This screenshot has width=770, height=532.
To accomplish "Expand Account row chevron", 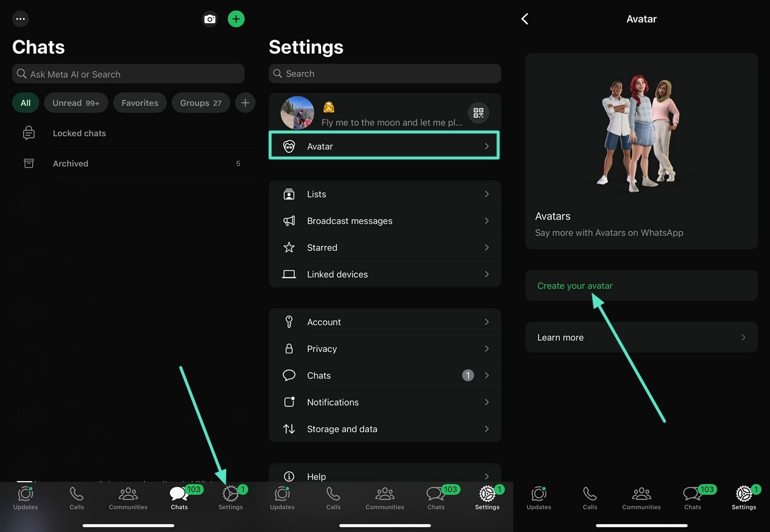I will click(487, 322).
